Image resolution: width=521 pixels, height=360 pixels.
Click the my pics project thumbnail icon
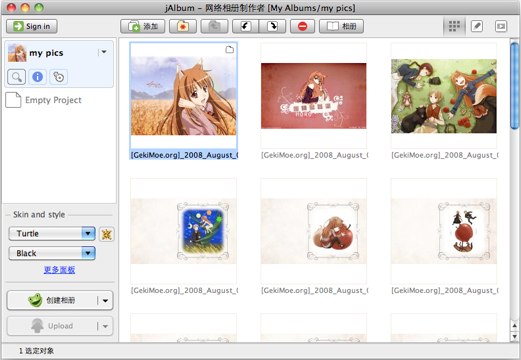click(x=17, y=53)
